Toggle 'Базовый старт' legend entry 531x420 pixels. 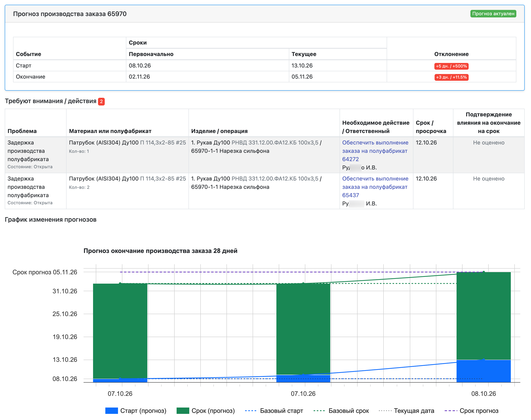pyautogui.click(x=274, y=410)
